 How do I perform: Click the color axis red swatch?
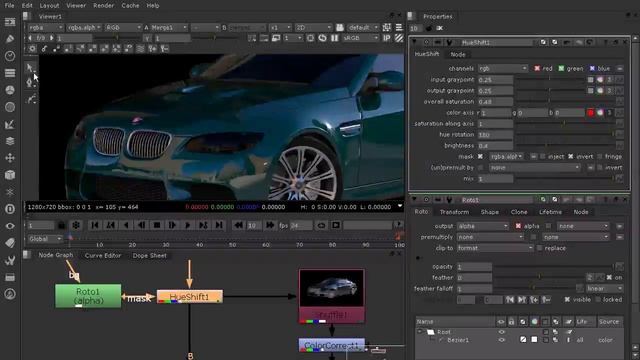[x=590, y=113]
